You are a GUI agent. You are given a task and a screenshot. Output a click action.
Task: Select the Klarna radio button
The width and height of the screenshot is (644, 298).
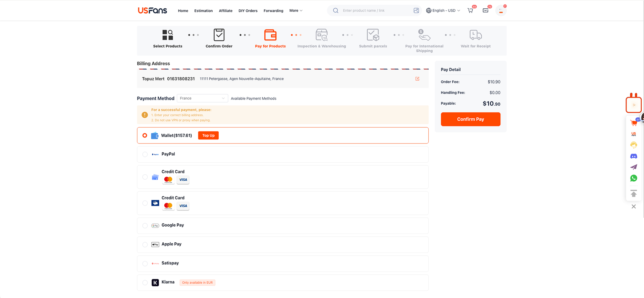[x=145, y=283]
